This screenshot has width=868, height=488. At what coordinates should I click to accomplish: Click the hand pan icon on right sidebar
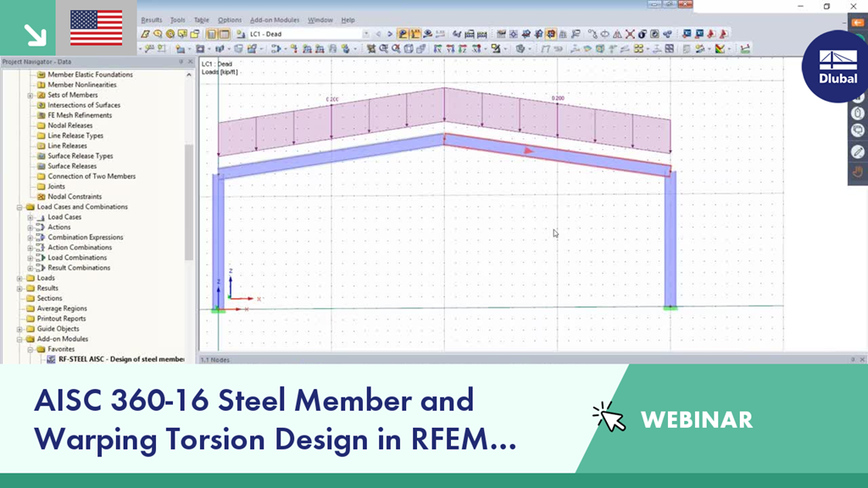[858, 171]
